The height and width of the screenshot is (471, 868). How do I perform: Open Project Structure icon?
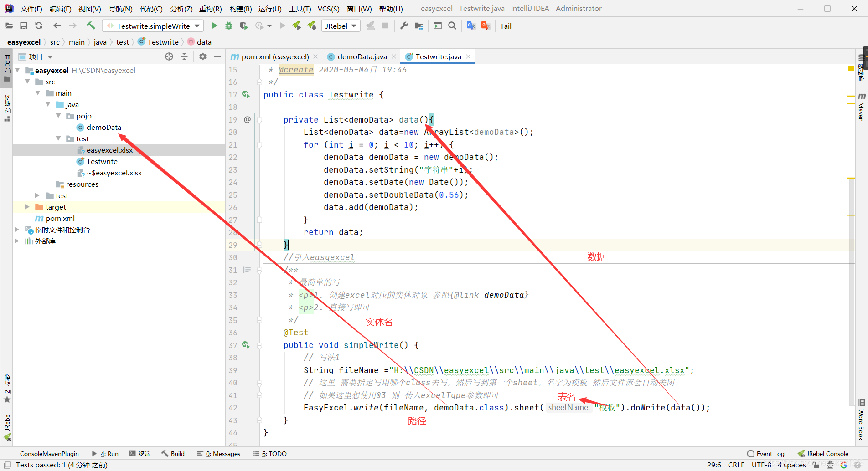(x=419, y=26)
